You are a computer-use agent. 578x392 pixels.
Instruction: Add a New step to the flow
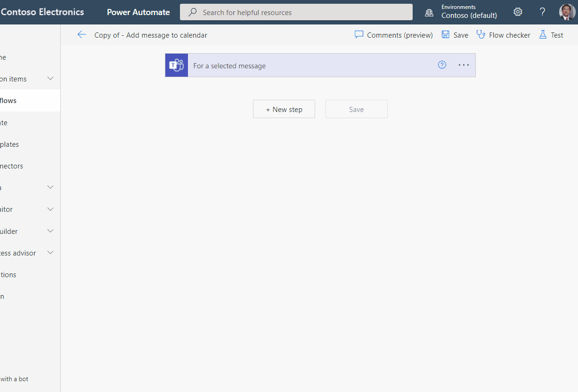(284, 109)
